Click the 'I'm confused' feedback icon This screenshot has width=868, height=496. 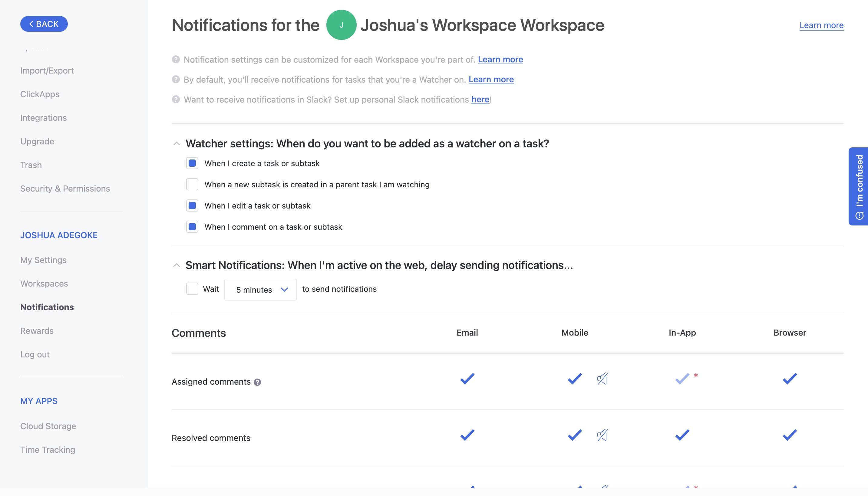tap(860, 216)
